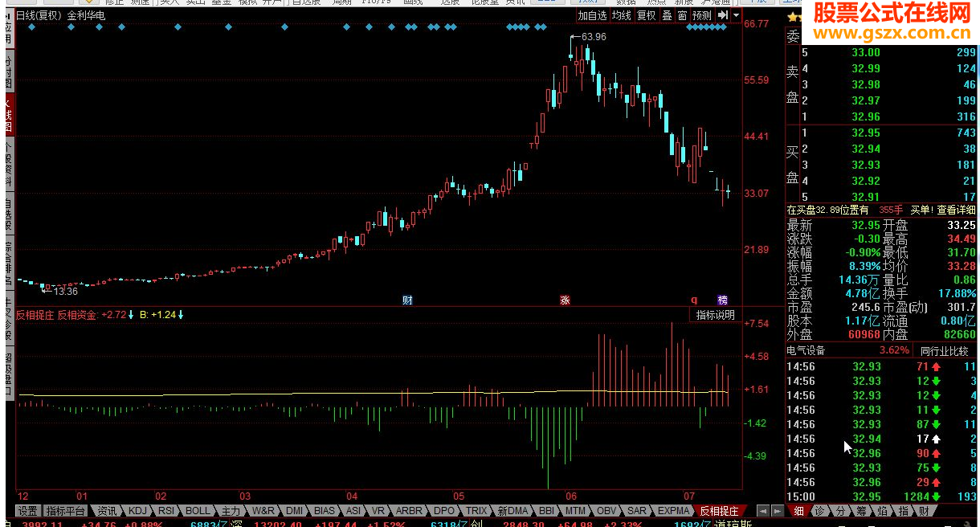Open the 指标说明 indicator description
Viewport: 980px width, 527px height.
[x=715, y=315]
